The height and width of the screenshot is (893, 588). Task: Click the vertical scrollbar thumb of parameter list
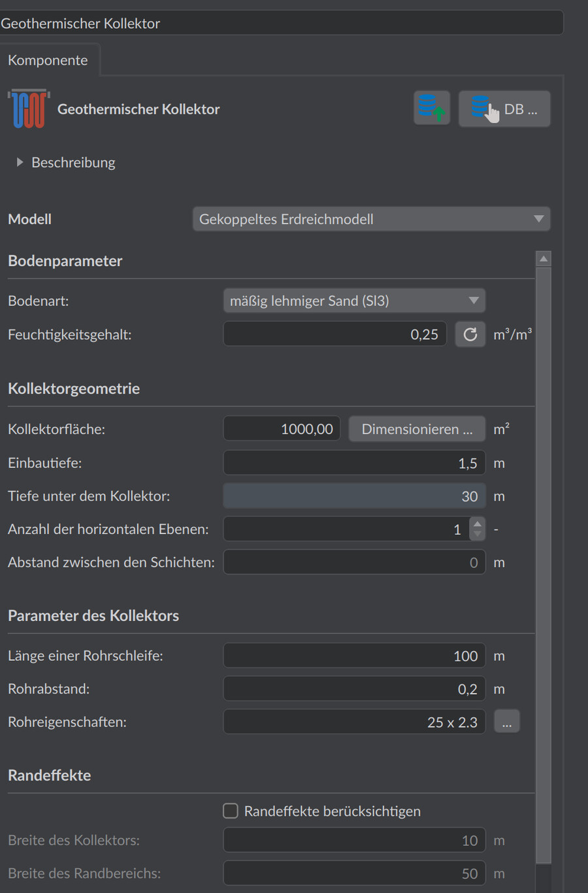click(544, 565)
